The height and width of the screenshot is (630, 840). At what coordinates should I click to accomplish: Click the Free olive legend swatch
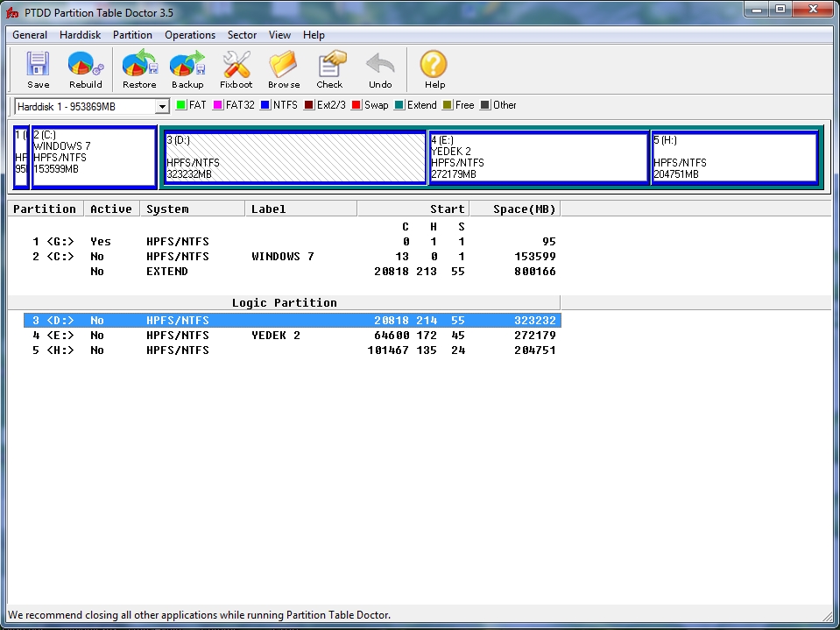(448, 105)
